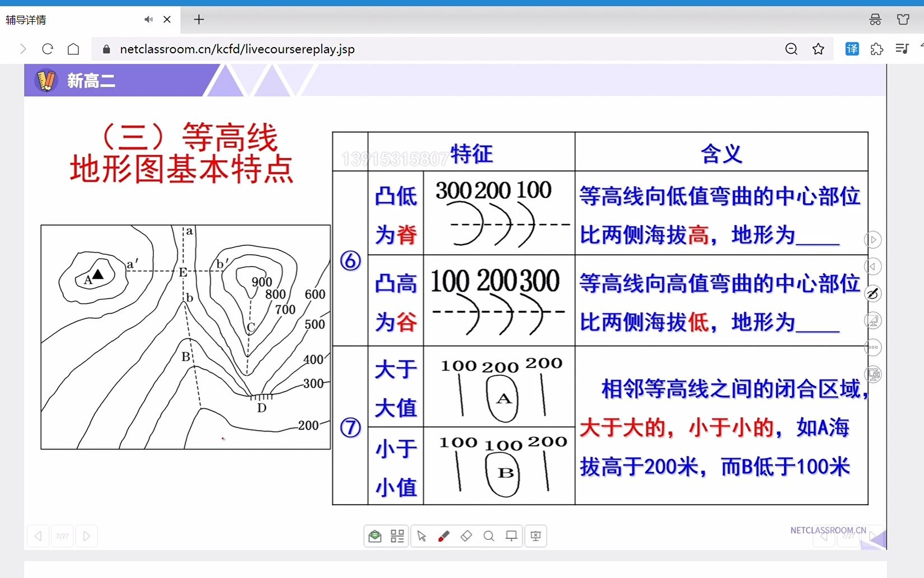
Task: Select the red pen tool
Action: pyautogui.click(x=444, y=536)
